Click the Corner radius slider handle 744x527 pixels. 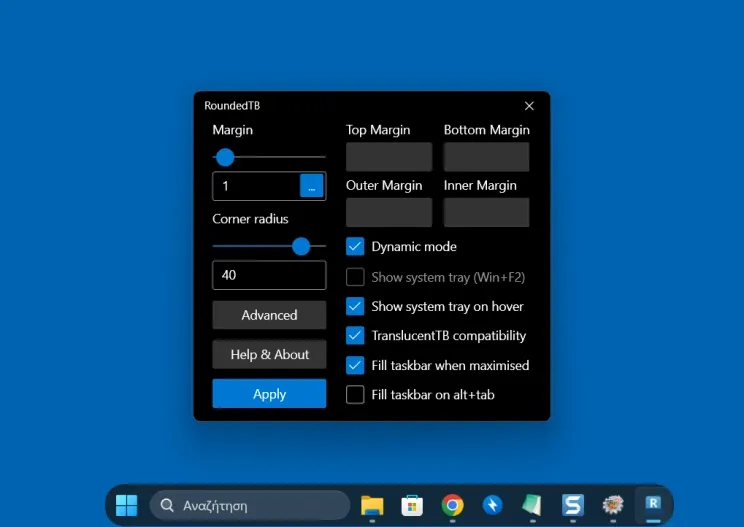(x=301, y=246)
